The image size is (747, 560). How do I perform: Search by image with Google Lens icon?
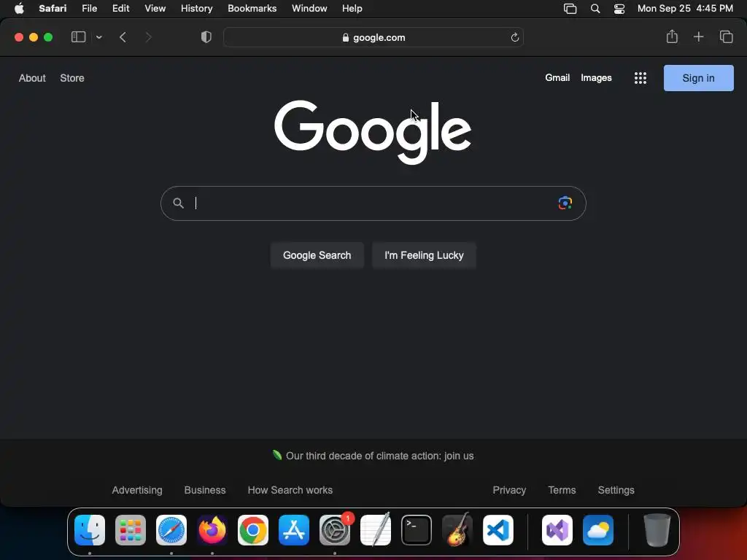pos(565,203)
